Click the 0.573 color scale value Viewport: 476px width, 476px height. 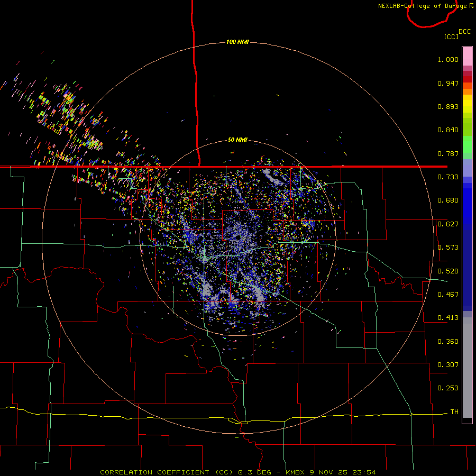coord(448,248)
